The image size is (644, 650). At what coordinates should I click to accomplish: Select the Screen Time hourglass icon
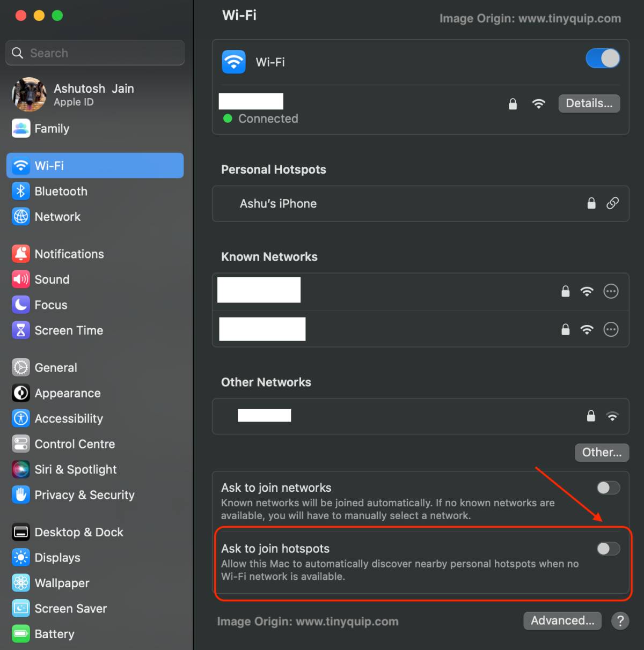pos(21,330)
